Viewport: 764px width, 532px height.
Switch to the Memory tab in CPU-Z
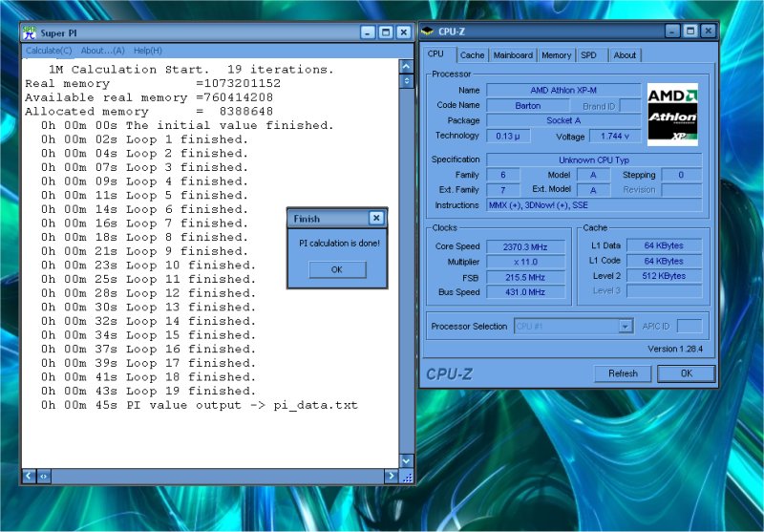[x=557, y=55]
